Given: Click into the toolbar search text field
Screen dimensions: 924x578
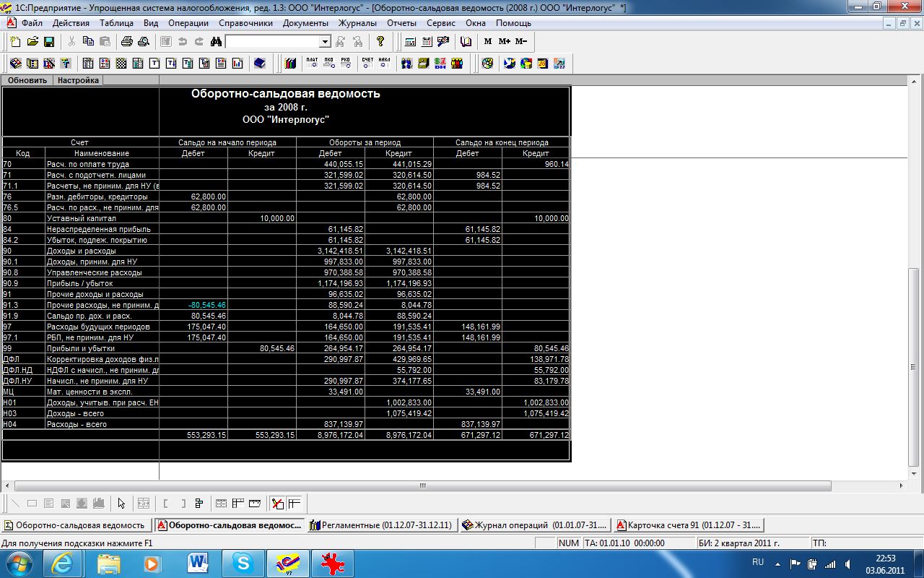Looking at the screenshot, I should tap(272, 42).
